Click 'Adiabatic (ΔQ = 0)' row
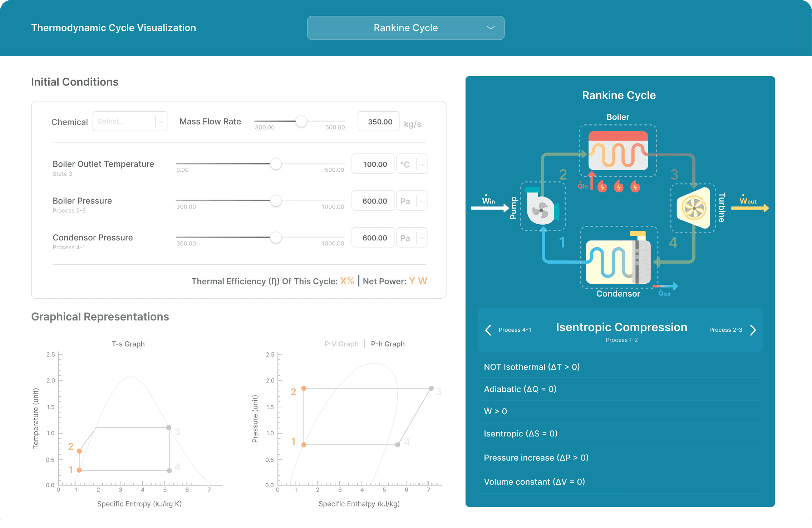 620,389
